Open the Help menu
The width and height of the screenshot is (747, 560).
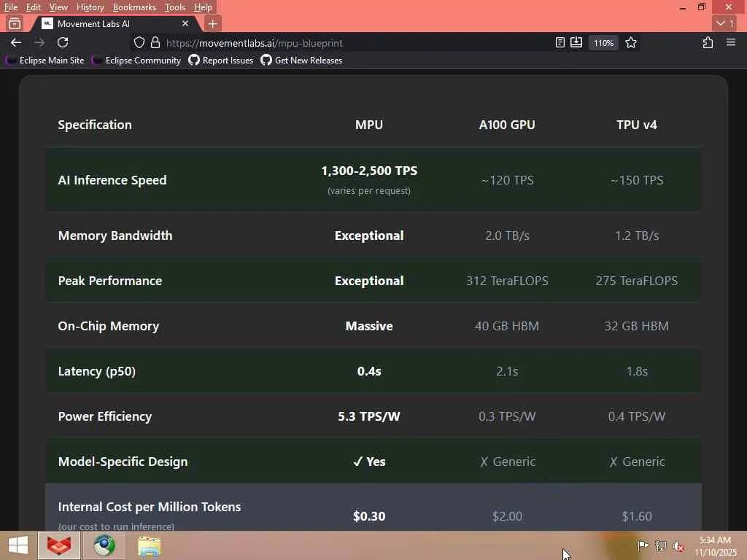pos(203,7)
